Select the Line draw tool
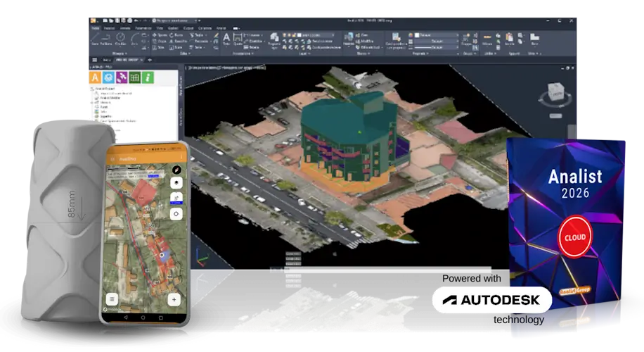 pos(95,39)
